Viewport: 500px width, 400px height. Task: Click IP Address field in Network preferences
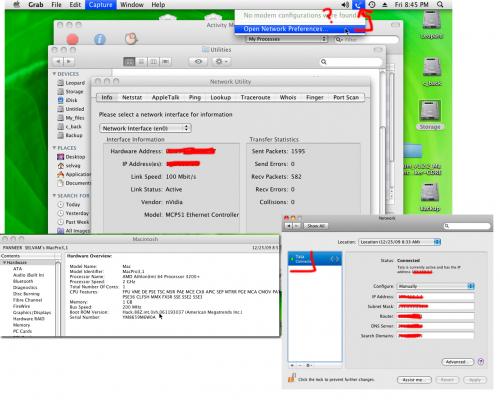(x=435, y=297)
